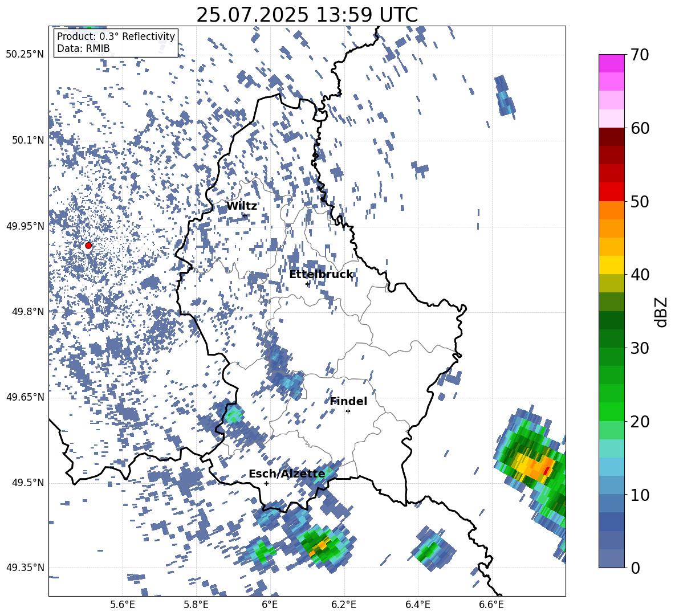Click the 50.25°N latitude label
The image size is (675, 616).
tap(25, 55)
